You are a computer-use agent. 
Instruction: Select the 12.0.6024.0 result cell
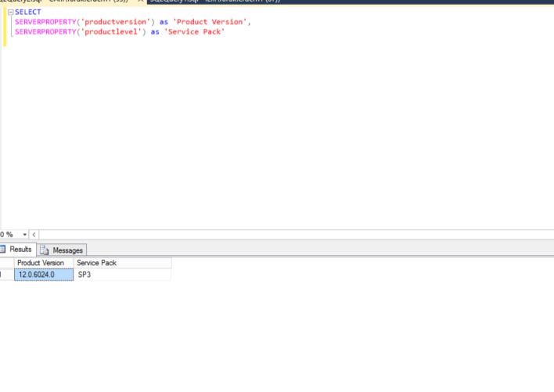[44, 275]
